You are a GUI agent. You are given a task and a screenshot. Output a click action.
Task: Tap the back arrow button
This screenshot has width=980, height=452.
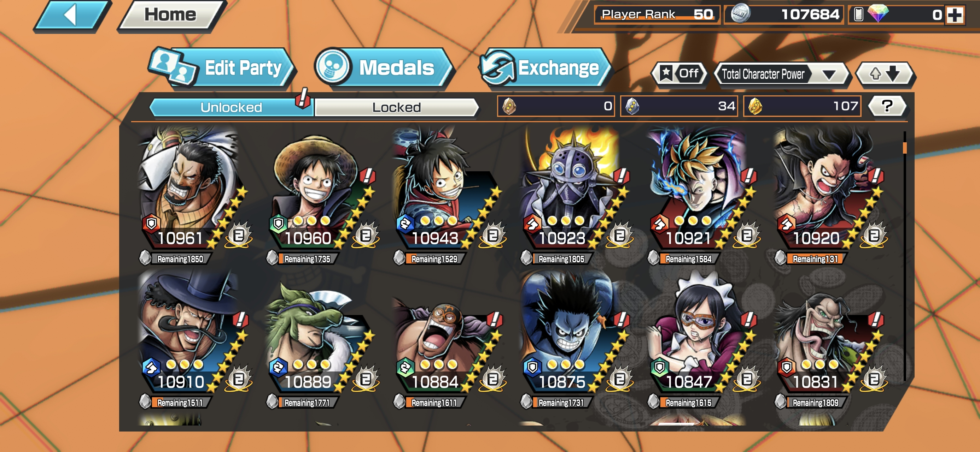[x=72, y=15]
